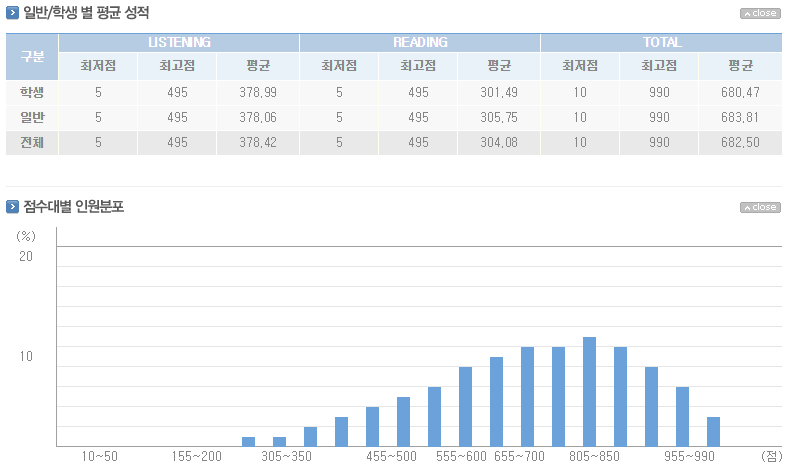Select the LISTENING column group header
Viewport: 791px width, 475px height.
[179, 42]
